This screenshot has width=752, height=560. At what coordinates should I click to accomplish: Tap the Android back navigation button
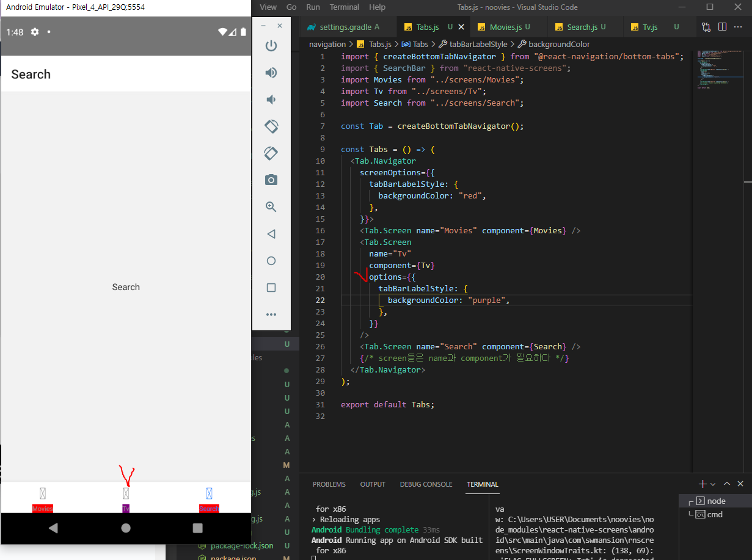tap(53, 528)
